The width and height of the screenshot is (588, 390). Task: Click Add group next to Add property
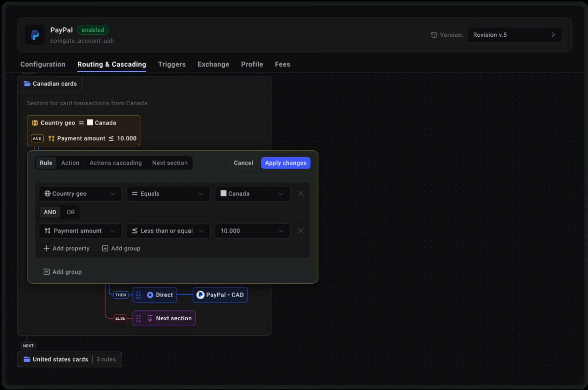121,249
